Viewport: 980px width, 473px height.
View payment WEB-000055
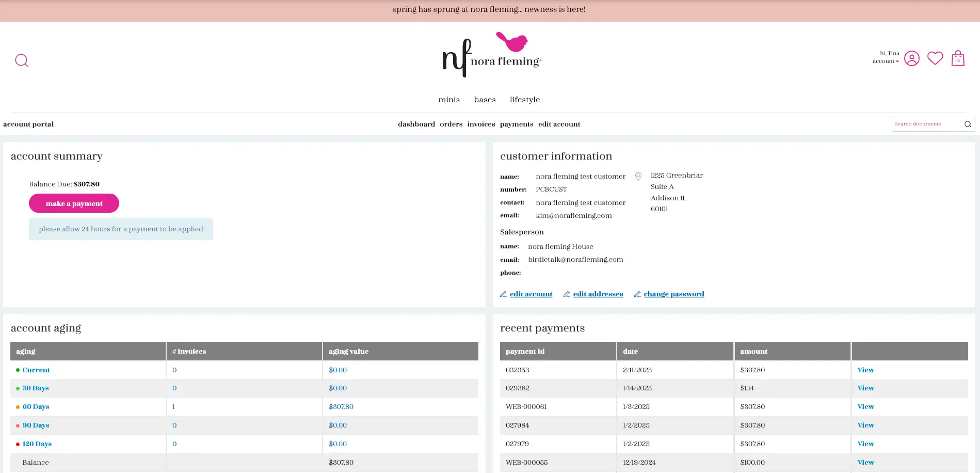click(x=865, y=463)
